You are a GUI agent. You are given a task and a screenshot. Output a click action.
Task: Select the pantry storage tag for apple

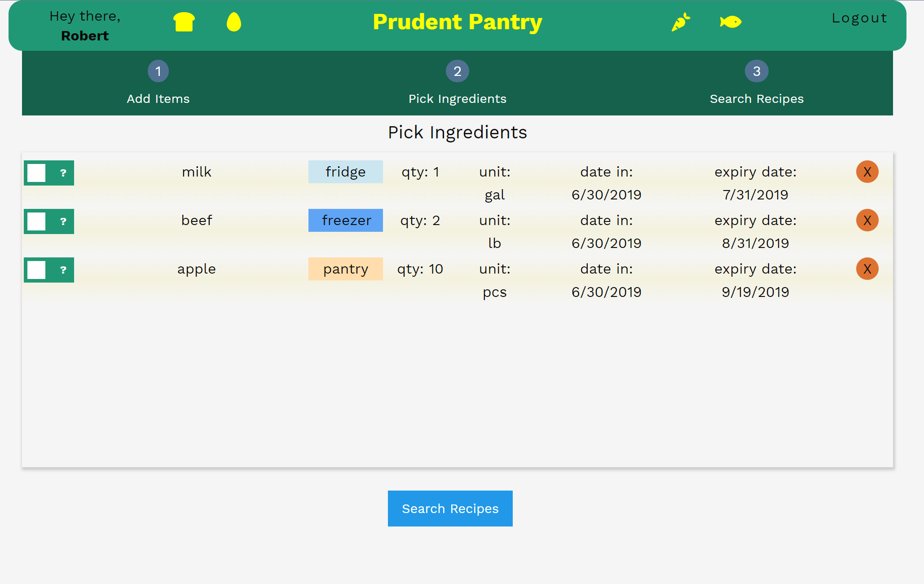(345, 269)
